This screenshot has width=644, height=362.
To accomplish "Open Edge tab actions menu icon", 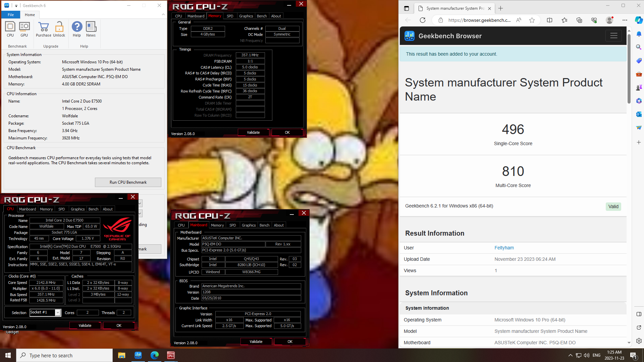I will (x=407, y=8).
